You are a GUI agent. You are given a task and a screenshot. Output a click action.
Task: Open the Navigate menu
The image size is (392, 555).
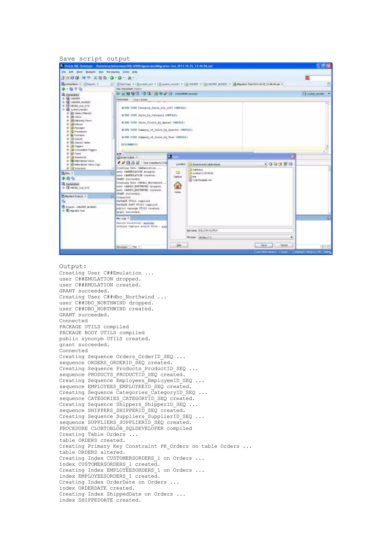click(x=91, y=72)
